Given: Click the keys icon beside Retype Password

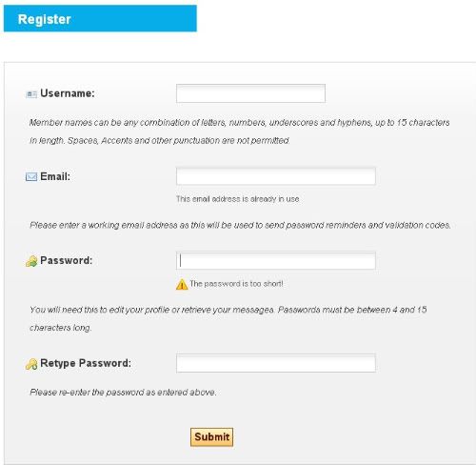Looking at the screenshot, I should [31, 364].
